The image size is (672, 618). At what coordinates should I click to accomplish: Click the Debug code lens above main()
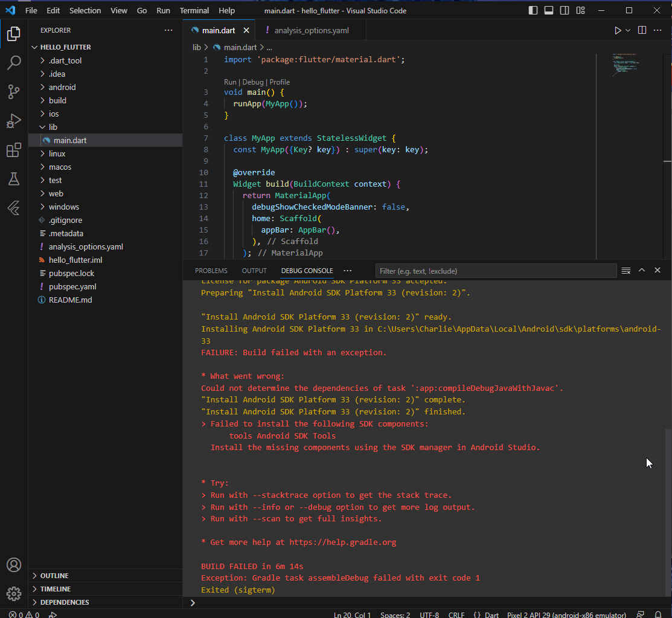253,82
